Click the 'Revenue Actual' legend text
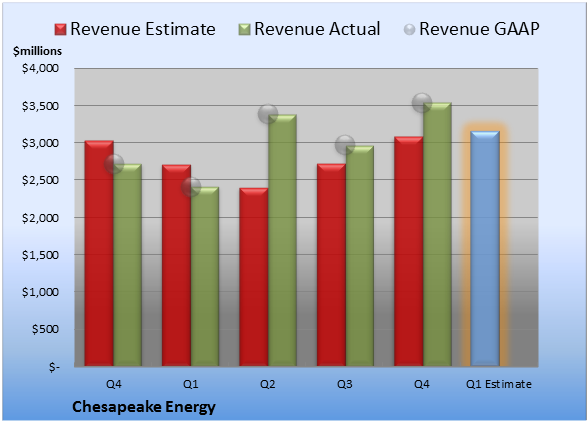 coord(317,29)
